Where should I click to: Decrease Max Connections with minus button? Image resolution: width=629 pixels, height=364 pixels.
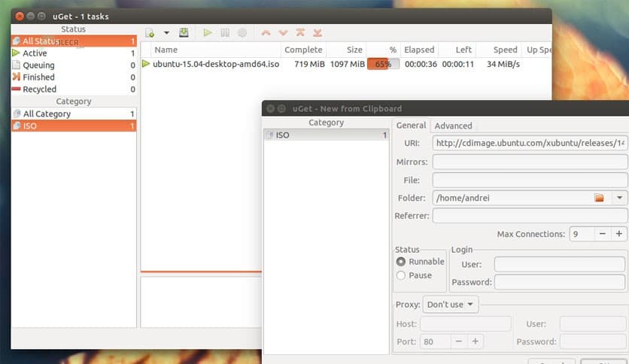coord(602,234)
